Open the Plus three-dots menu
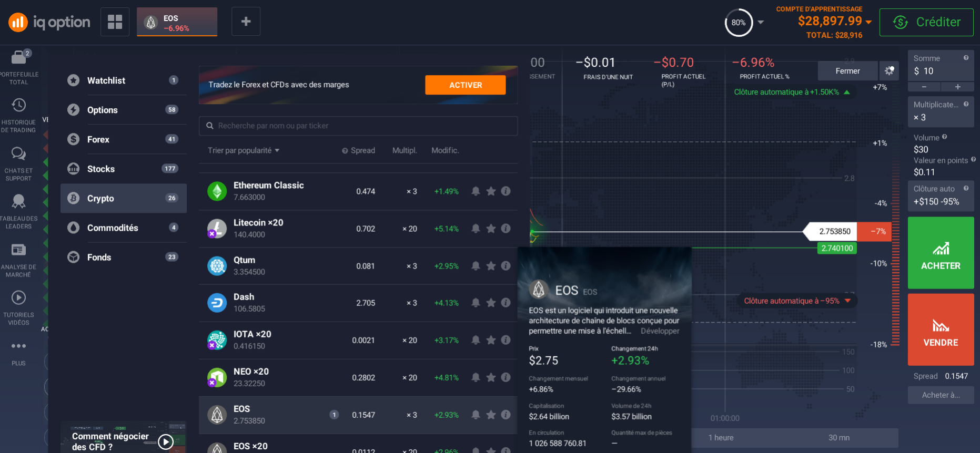 (19, 346)
